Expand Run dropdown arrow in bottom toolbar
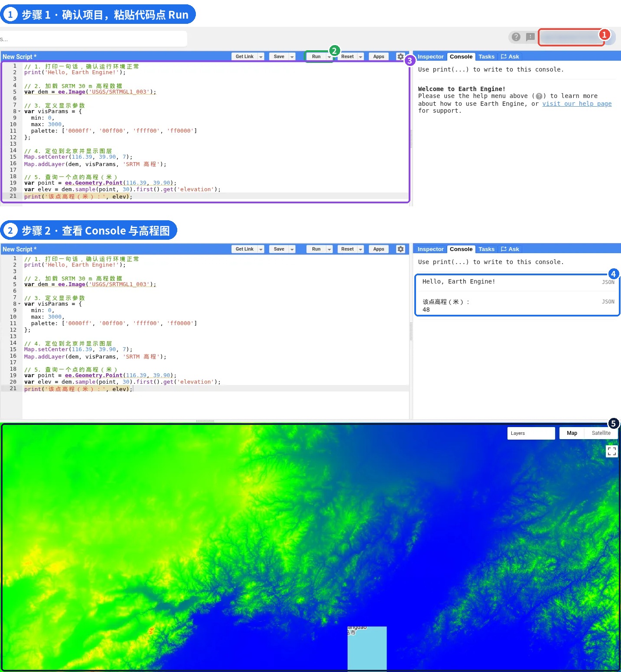 point(329,249)
